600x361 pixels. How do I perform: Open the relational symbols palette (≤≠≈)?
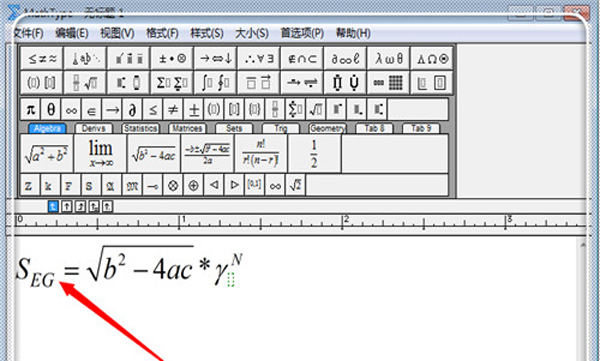point(42,58)
